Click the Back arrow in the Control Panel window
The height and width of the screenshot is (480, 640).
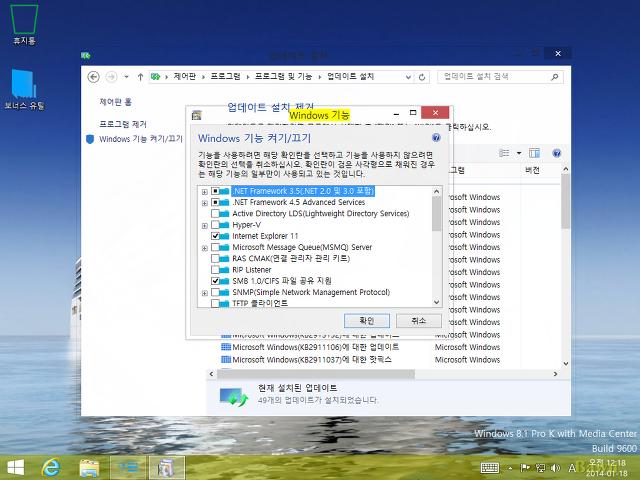(x=93, y=77)
